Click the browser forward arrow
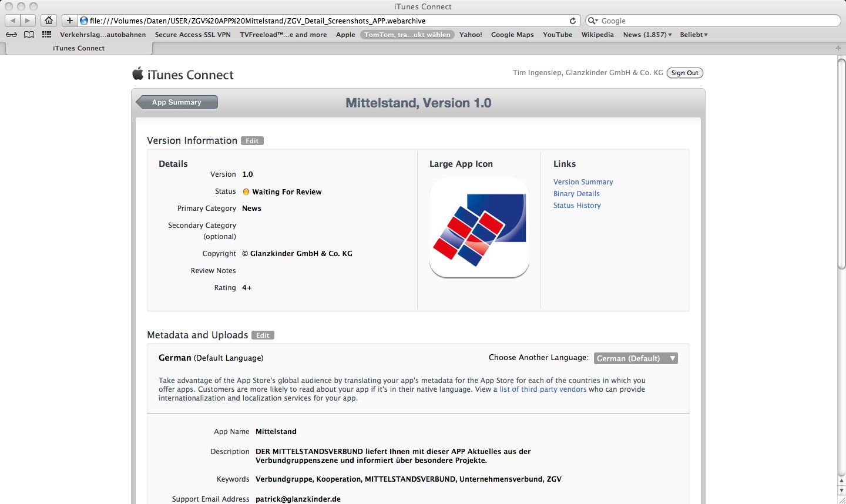The width and height of the screenshot is (846, 504). (x=28, y=21)
